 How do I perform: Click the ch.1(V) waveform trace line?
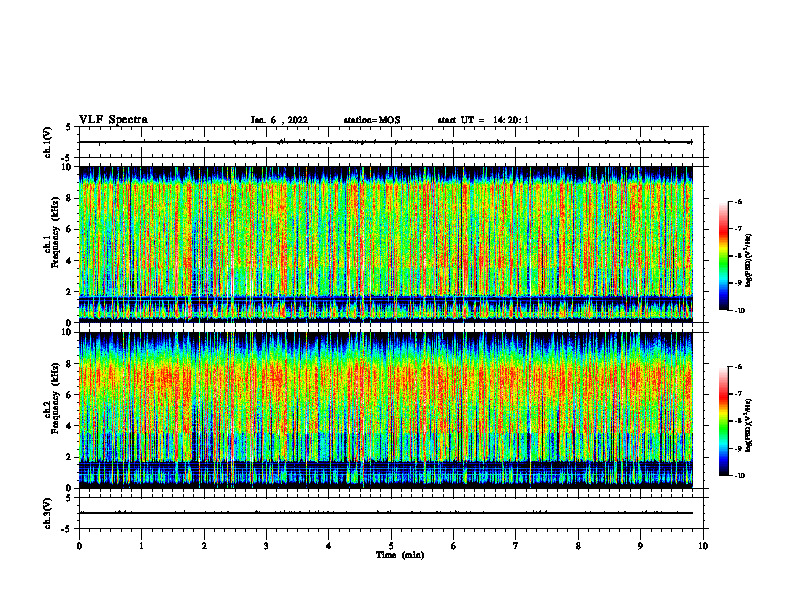click(x=386, y=142)
